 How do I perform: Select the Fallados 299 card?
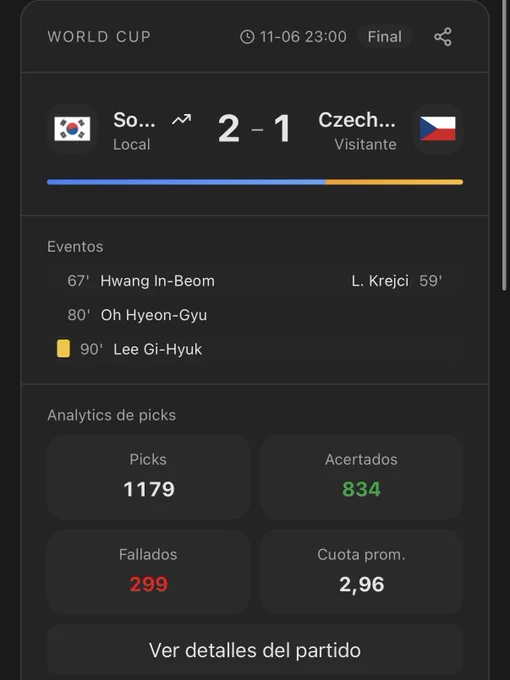point(148,572)
